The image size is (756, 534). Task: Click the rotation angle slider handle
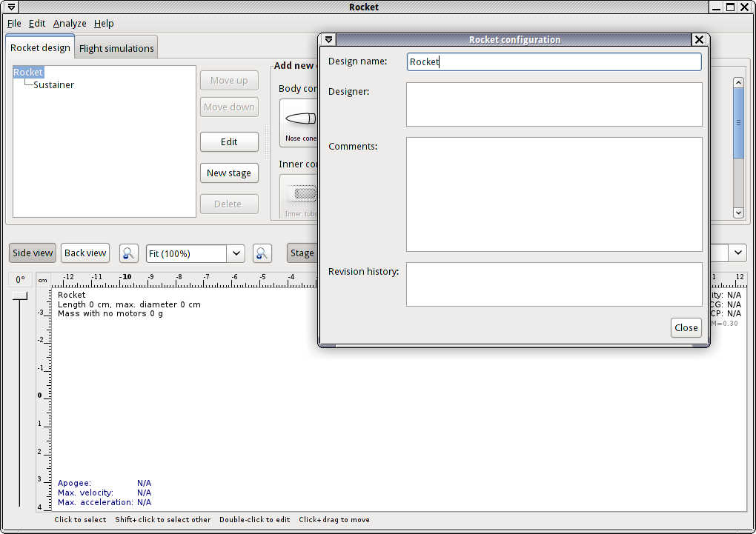pos(20,296)
